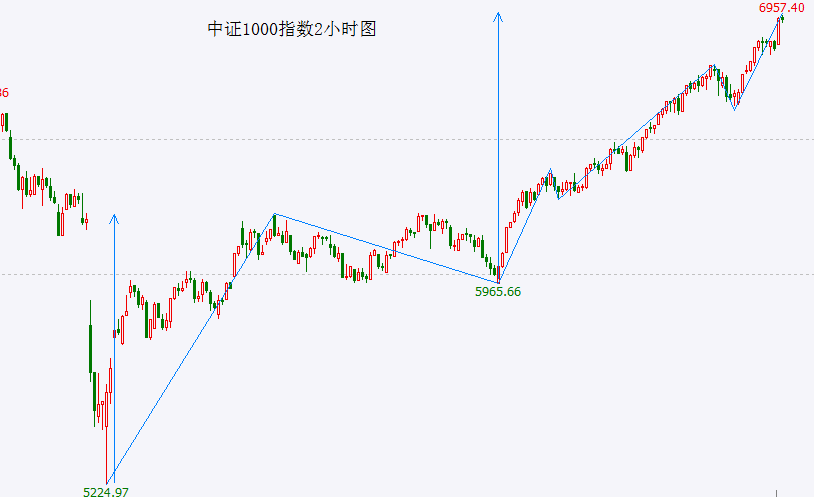This screenshot has width=814, height=497.
Task: Select the tall red candle right after the 5965.66 low
Action: tap(506, 241)
